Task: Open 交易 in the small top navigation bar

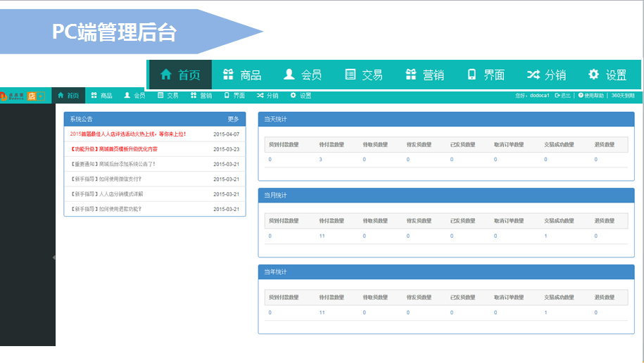Action: [168, 95]
